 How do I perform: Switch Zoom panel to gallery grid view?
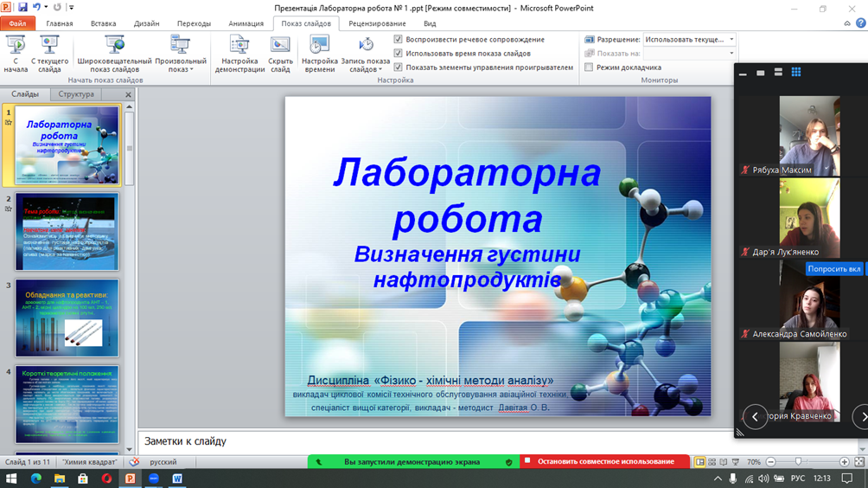click(x=796, y=73)
